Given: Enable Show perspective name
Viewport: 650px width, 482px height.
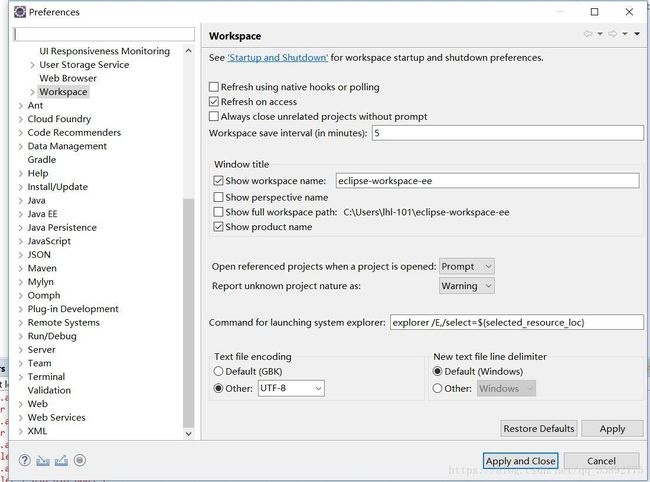Looking at the screenshot, I should (x=218, y=197).
